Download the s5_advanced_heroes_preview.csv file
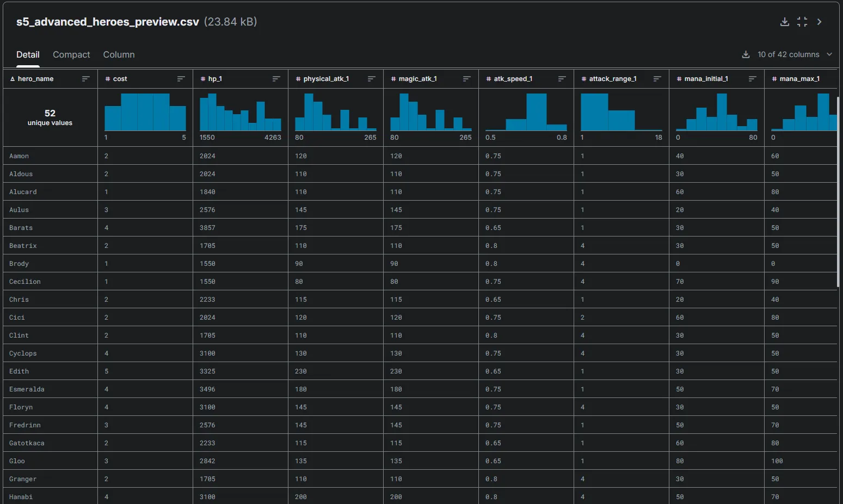 coord(784,22)
